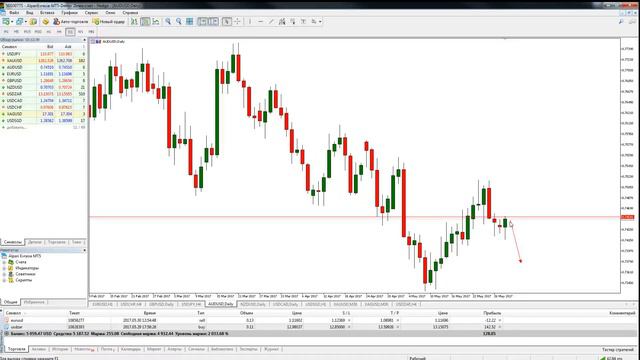Select the M5 timeframe
Screen dimensions: 640x360
click(16, 31)
